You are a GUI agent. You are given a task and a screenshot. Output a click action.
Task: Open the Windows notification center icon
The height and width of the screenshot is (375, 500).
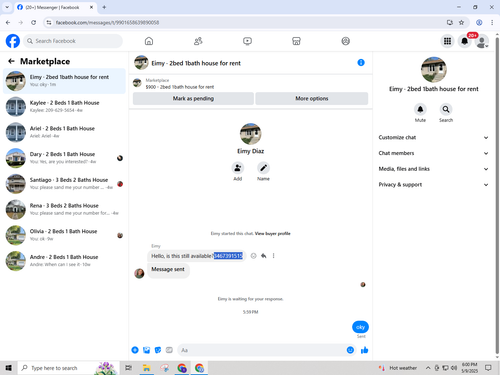click(x=488, y=368)
